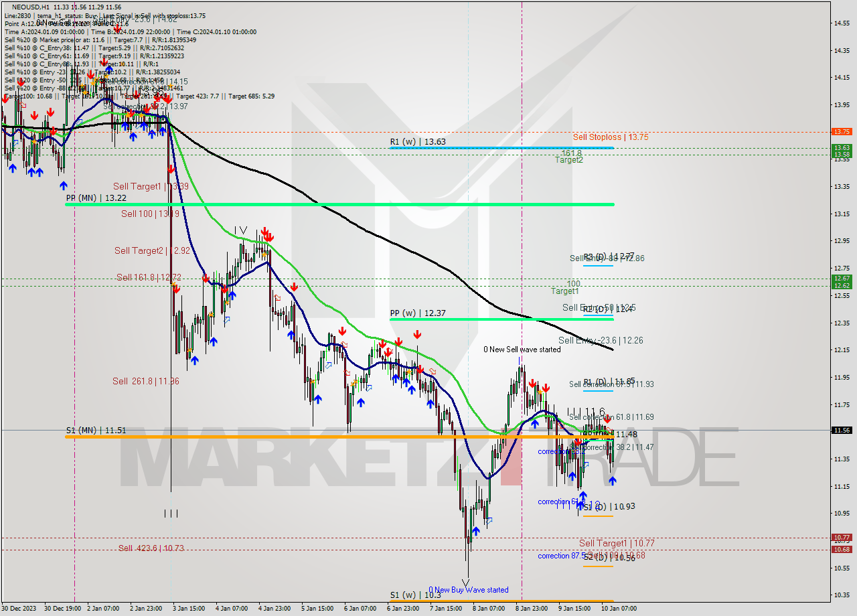Click the green 13.58 price tag on axis
This screenshot has width=857, height=616.
(841, 155)
